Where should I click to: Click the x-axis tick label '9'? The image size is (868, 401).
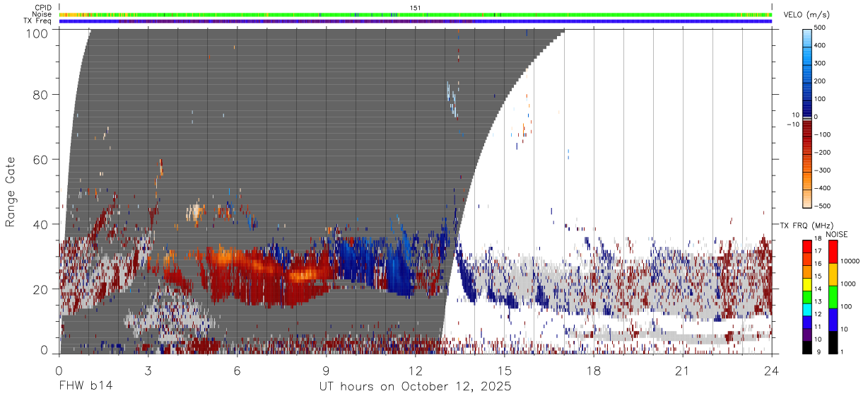[x=326, y=370]
